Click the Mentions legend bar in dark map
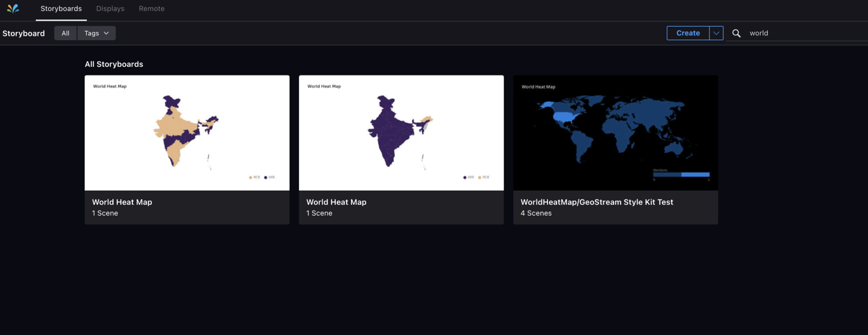This screenshot has width=868, height=335. click(681, 174)
